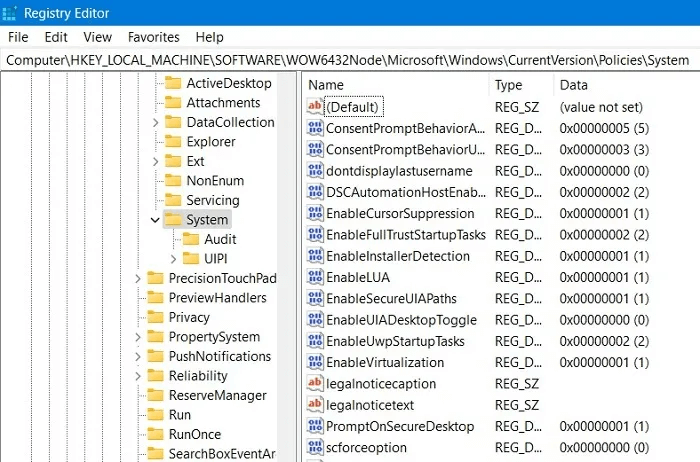Open the Help menu
This screenshot has width=700, height=462.
click(209, 37)
